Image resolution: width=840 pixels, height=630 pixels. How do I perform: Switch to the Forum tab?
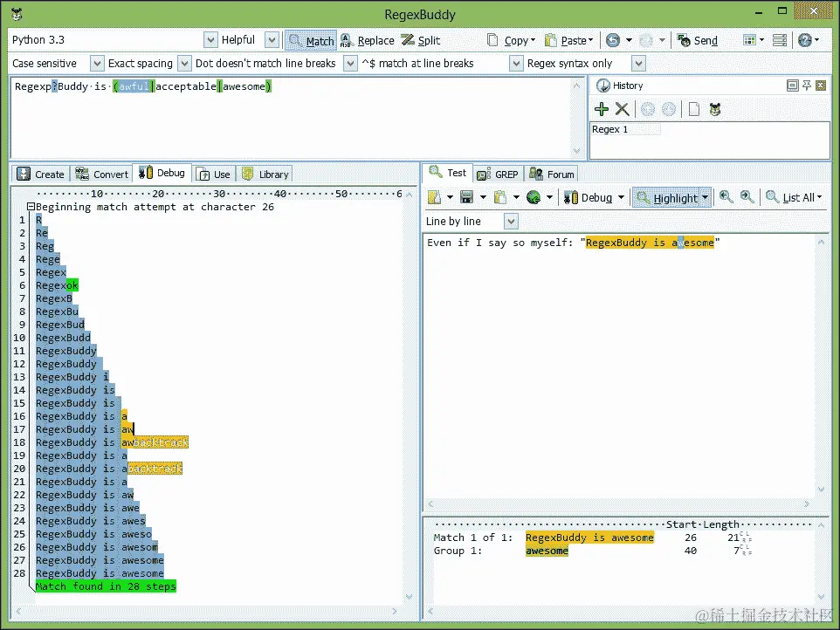[x=552, y=174]
